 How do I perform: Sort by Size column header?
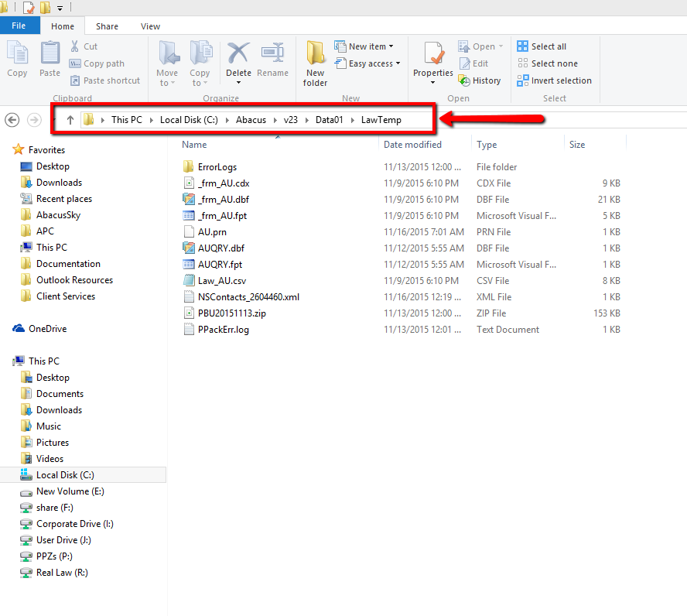pos(576,145)
